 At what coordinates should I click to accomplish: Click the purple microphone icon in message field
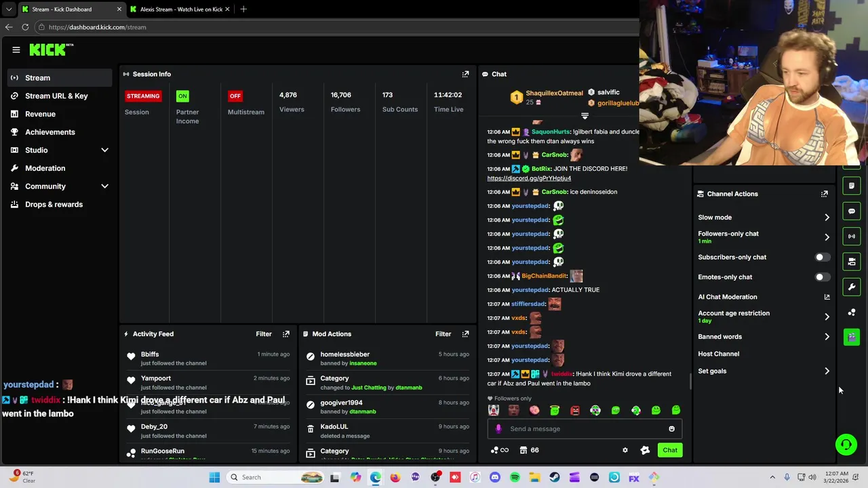pyautogui.click(x=498, y=428)
